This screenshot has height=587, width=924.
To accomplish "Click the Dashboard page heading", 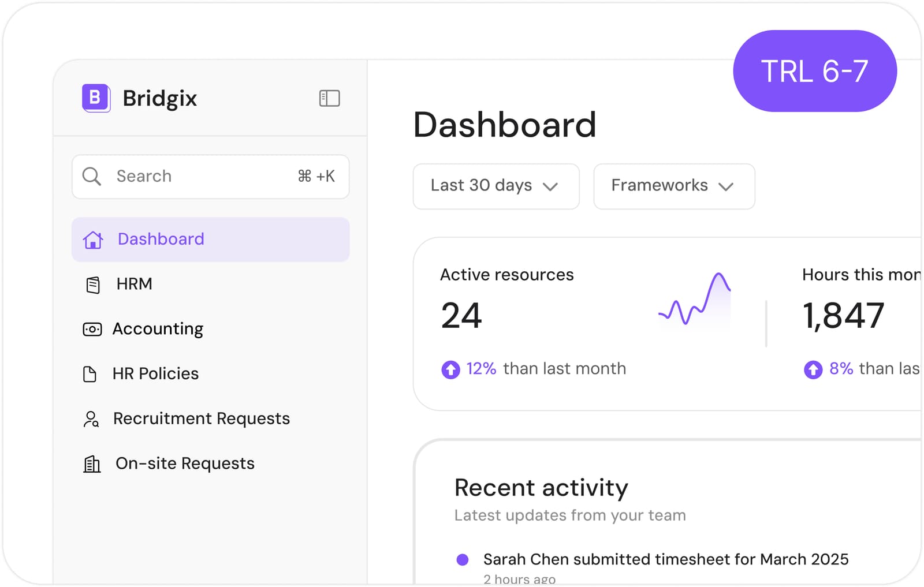I will [x=505, y=125].
